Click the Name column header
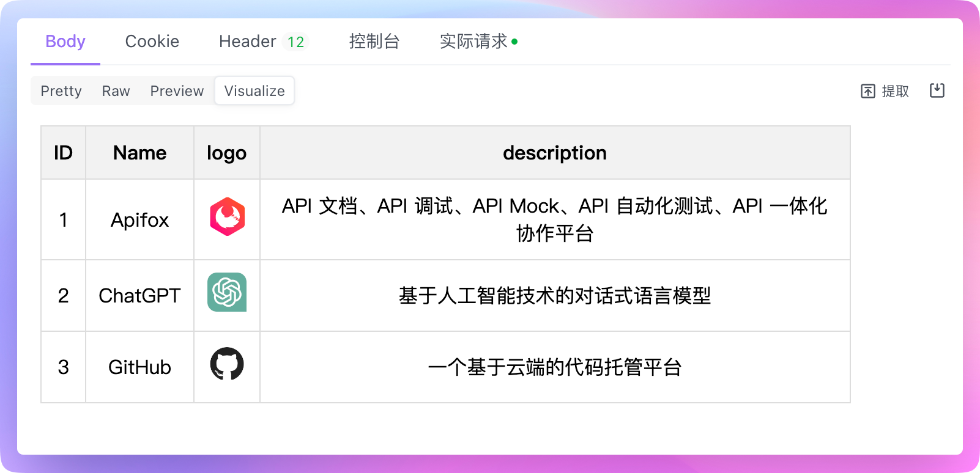The height and width of the screenshot is (473, 980). [139, 153]
